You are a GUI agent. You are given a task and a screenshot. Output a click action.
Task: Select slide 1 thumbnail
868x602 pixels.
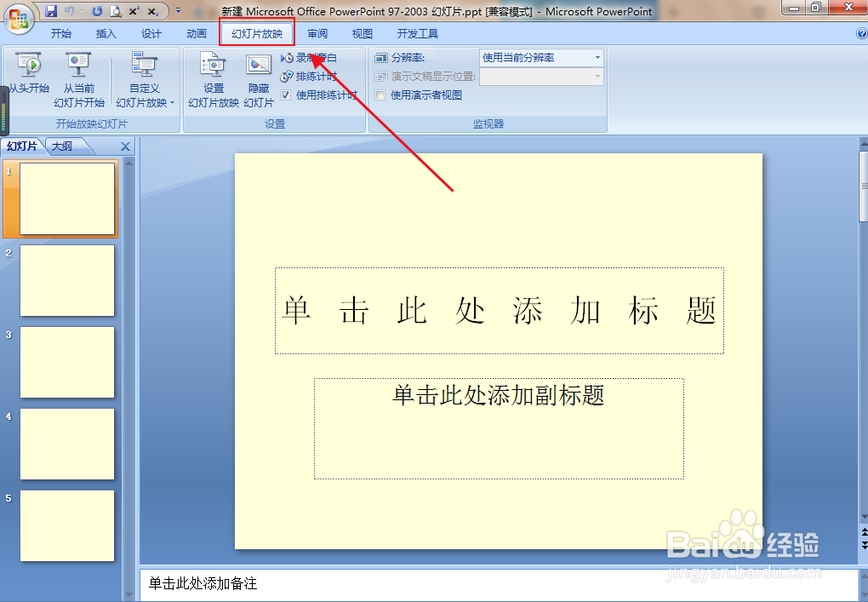pyautogui.click(x=67, y=198)
